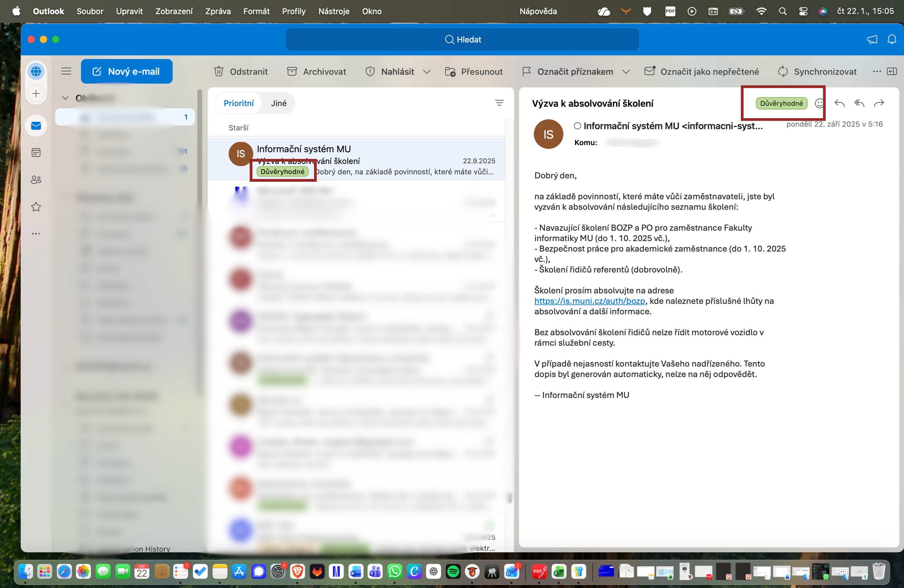This screenshot has width=904, height=588.
Task: Expand the Nahlásit dropdown arrow
Action: [426, 72]
